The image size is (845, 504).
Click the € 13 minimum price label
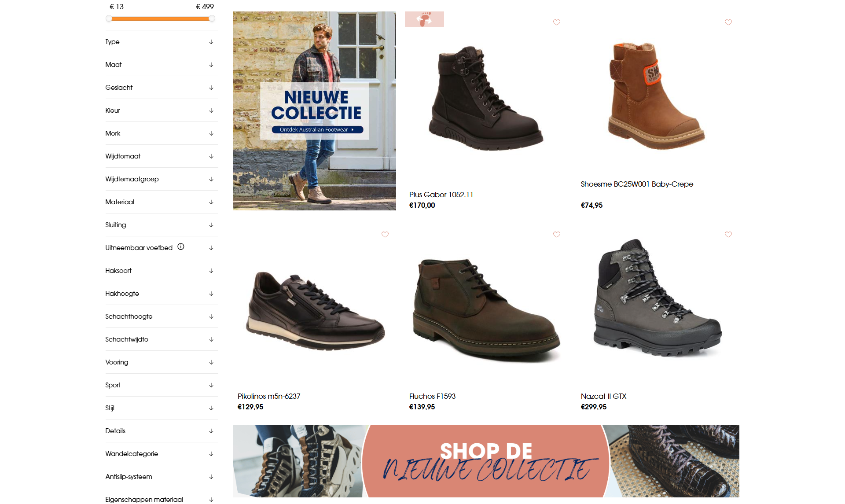tap(117, 7)
